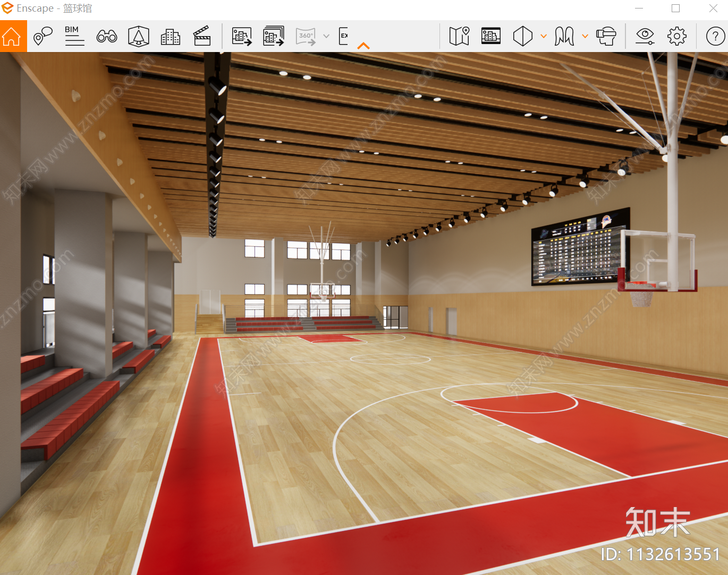Enable the VR headset icon
Viewport: 728px width, 575px height.
606,36
